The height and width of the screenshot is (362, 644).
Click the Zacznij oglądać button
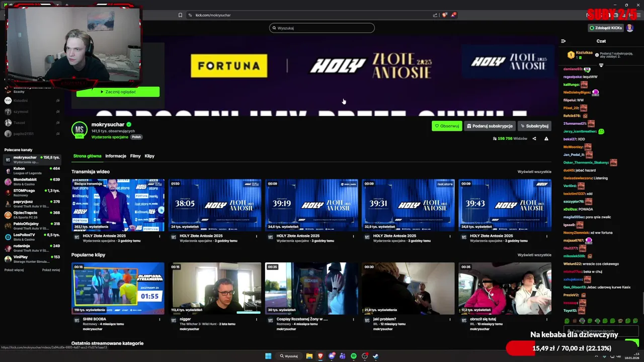click(118, 92)
